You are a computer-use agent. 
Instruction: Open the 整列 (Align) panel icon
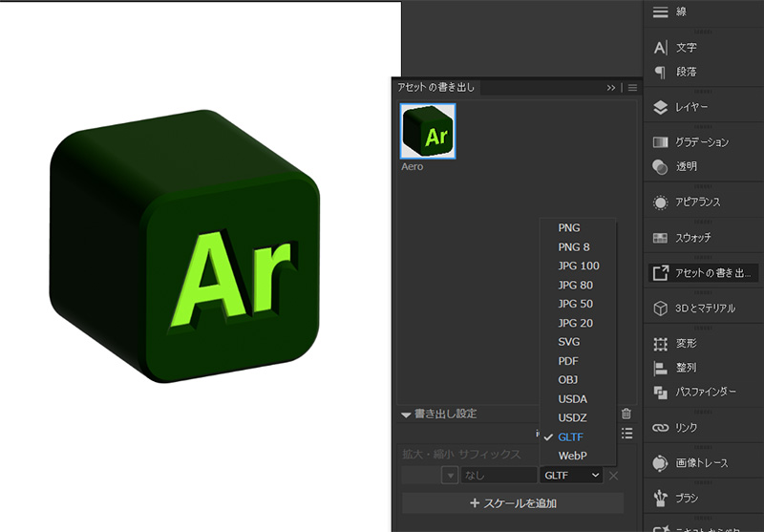(x=660, y=368)
